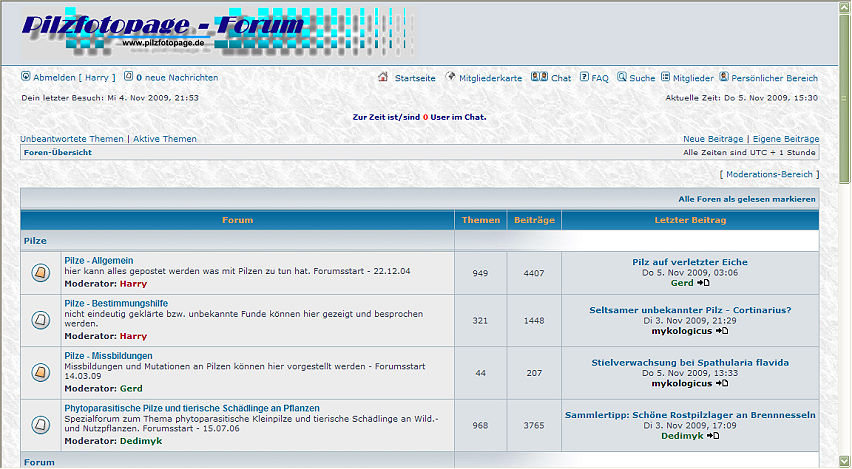The height and width of the screenshot is (469, 852).
Task: Click the Pilzfotopage - Forum logo banner
Action: [x=217, y=31]
